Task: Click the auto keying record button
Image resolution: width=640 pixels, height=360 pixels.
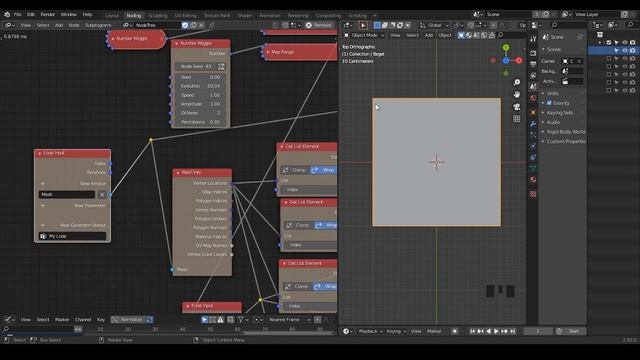Action: 454,331
